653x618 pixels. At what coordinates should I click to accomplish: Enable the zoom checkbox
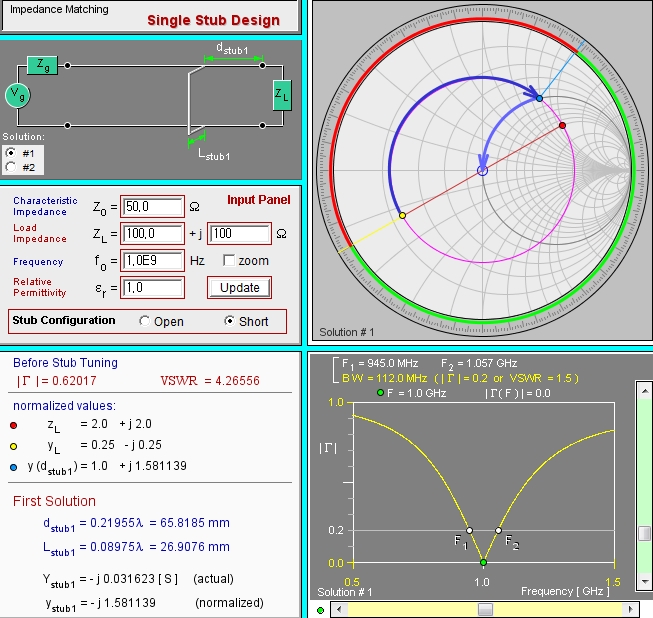pos(229,261)
